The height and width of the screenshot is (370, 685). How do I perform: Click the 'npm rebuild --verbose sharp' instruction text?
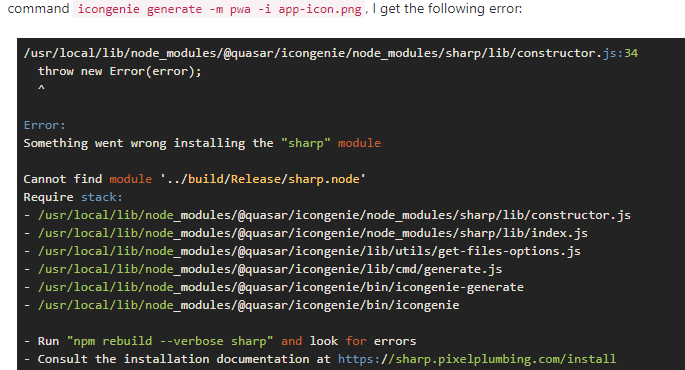tap(170, 341)
